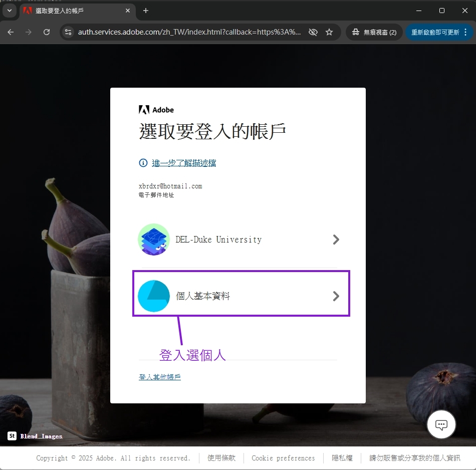
Task: Reload the page using refresh icon
Action: point(47,32)
